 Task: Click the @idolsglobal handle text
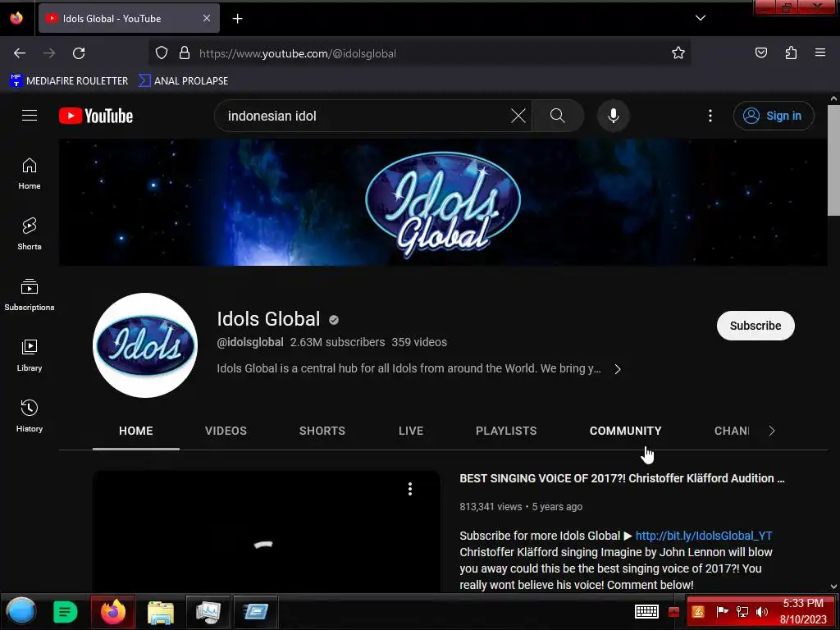tap(250, 342)
